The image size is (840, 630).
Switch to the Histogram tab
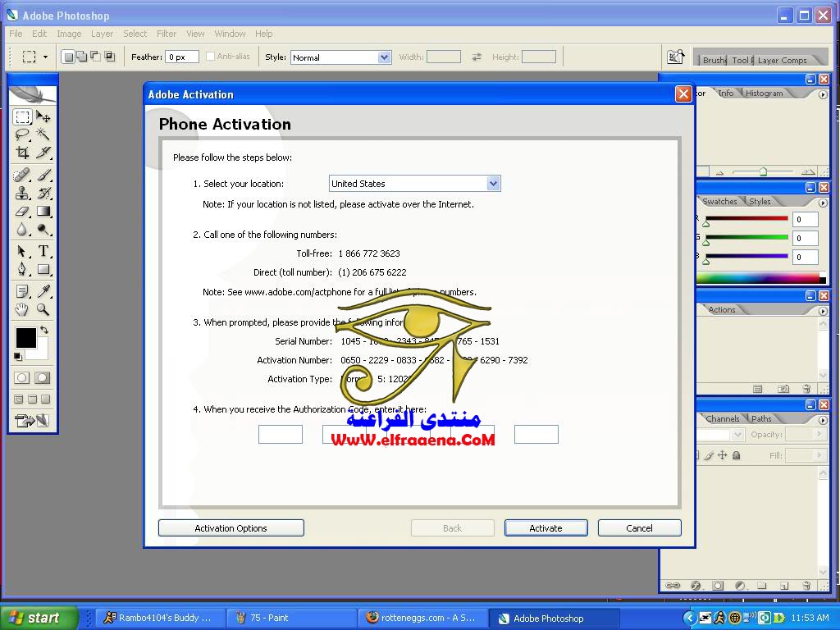pyautogui.click(x=764, y=94)
